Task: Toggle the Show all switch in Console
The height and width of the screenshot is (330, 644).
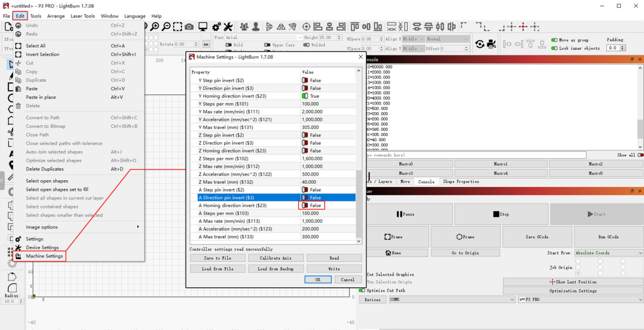Action: [x=640, y=155]
